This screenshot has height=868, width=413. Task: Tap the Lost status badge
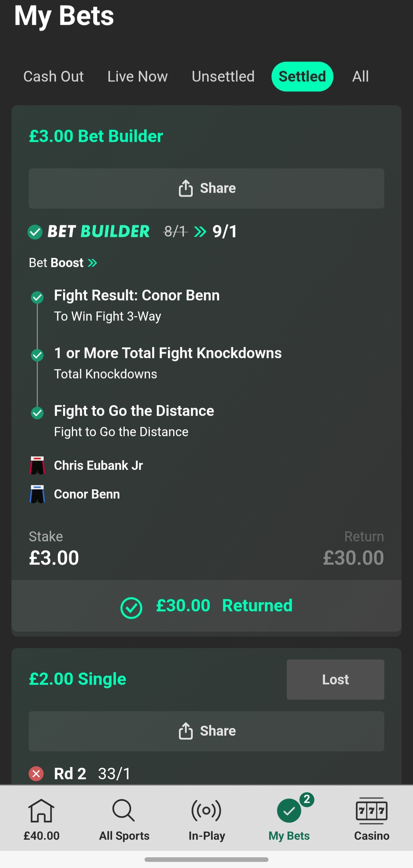[x=335, y=679]
